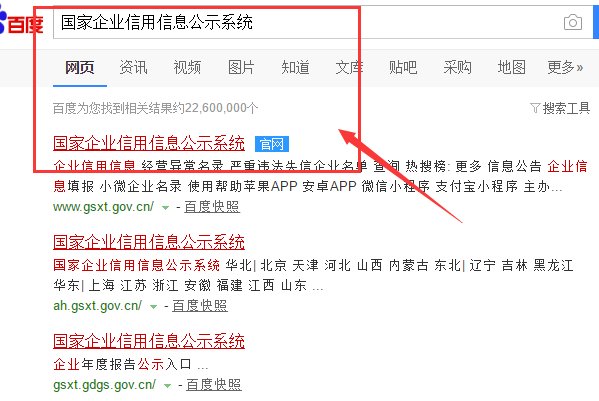Click the blue 官网 badge
This screenshot has height=401, width=599.
272,144
